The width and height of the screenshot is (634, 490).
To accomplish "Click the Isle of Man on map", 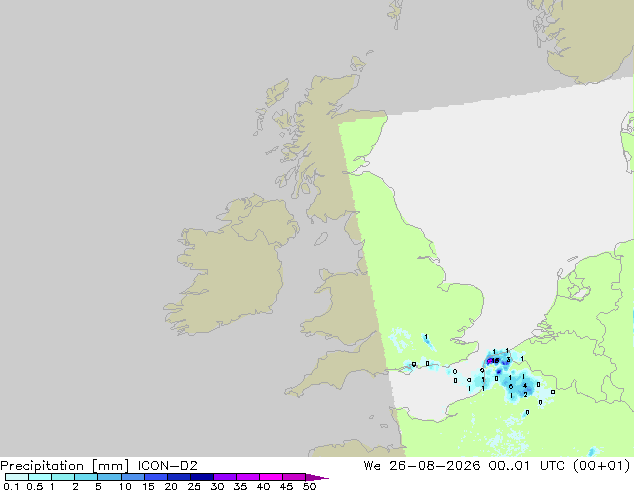I will tap(321, 239).
